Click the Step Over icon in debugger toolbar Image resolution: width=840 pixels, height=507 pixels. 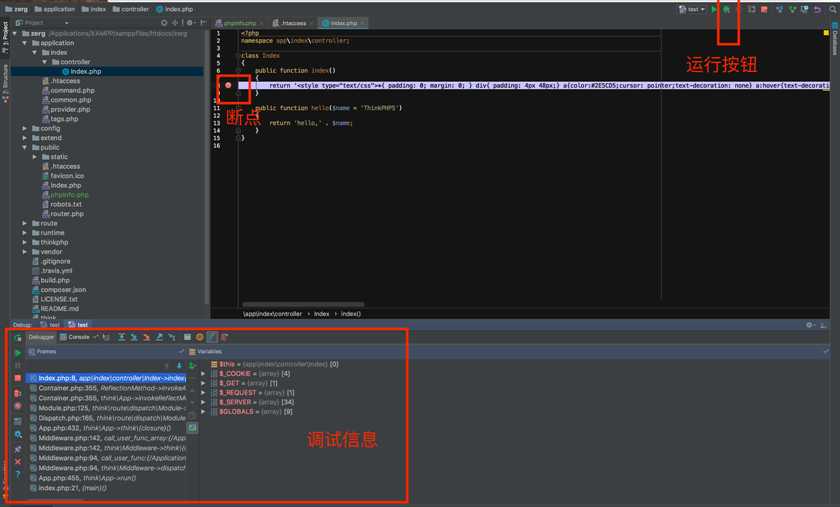tap(122, 337)
